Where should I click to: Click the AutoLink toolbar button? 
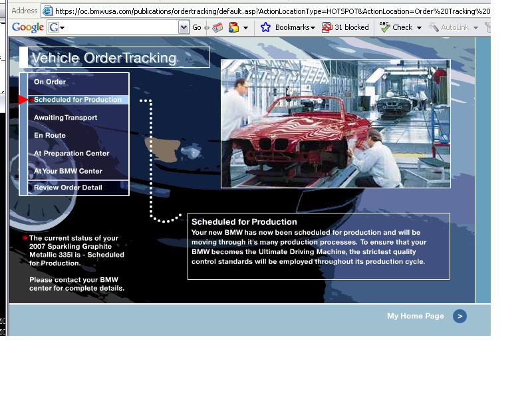[x=454, y=27]
